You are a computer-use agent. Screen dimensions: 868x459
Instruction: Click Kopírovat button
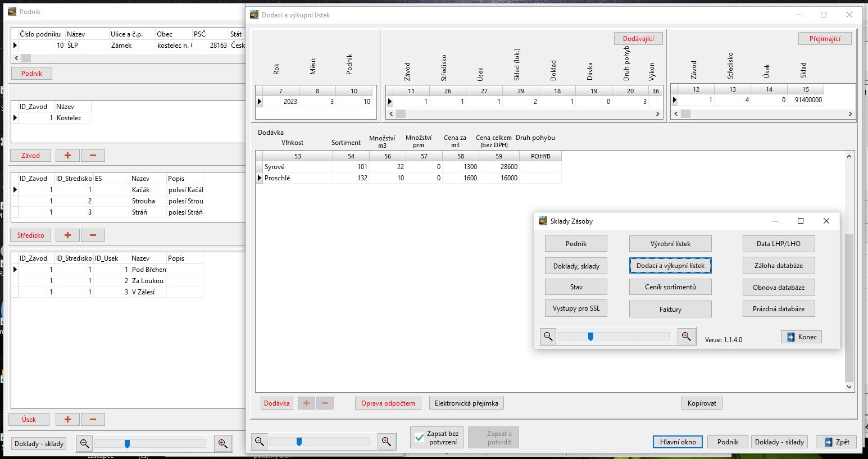coord(702,403)
